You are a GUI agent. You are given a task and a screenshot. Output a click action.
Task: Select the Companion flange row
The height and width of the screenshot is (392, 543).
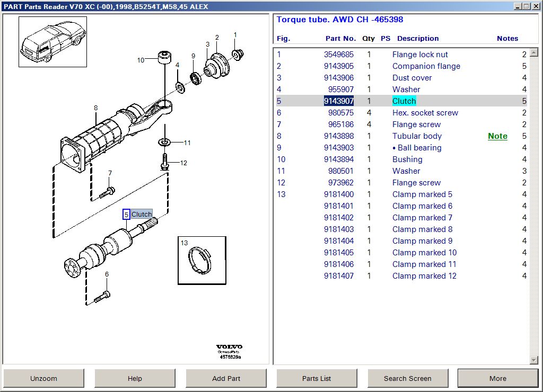coord(402,66)
